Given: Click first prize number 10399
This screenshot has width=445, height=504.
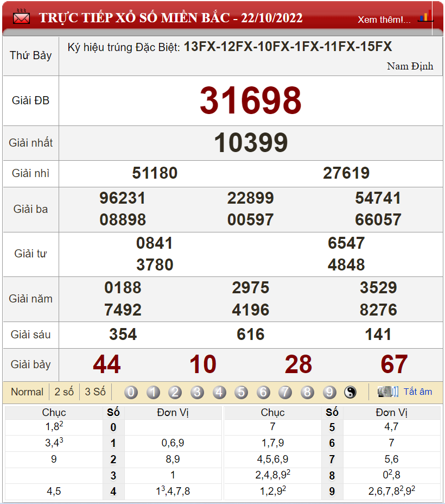Looking at the screenshot, I should [x=250, y=143].
